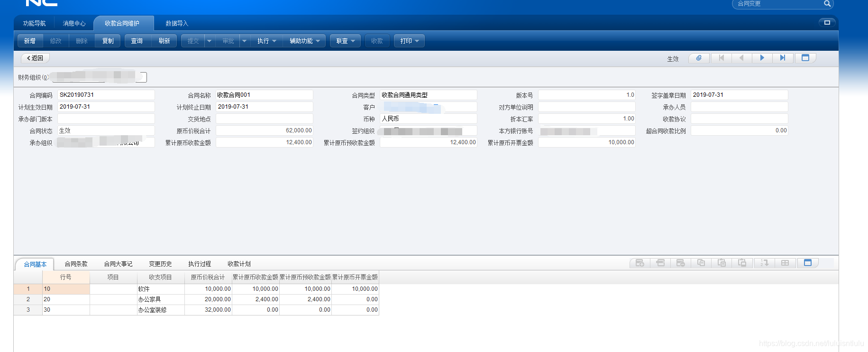
Task: Maximize the detail table panel
Action: (808, 263)
